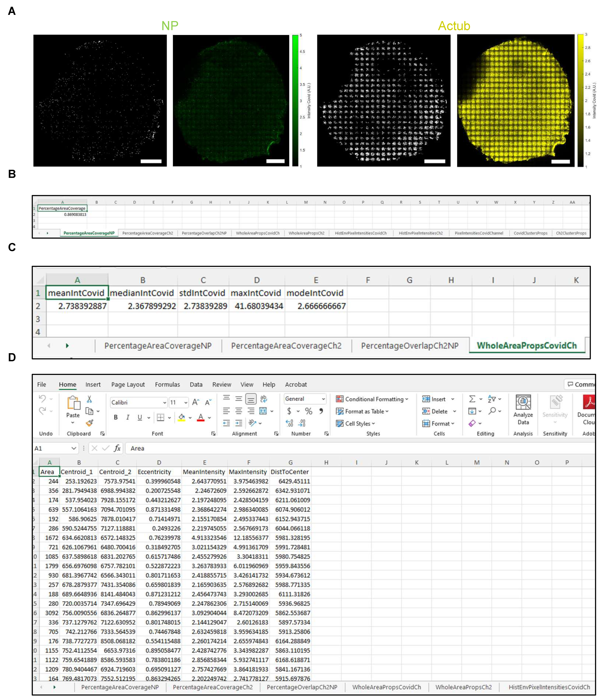Click the Increase Indent icon
601x700 pixels.
click(239, 423)
